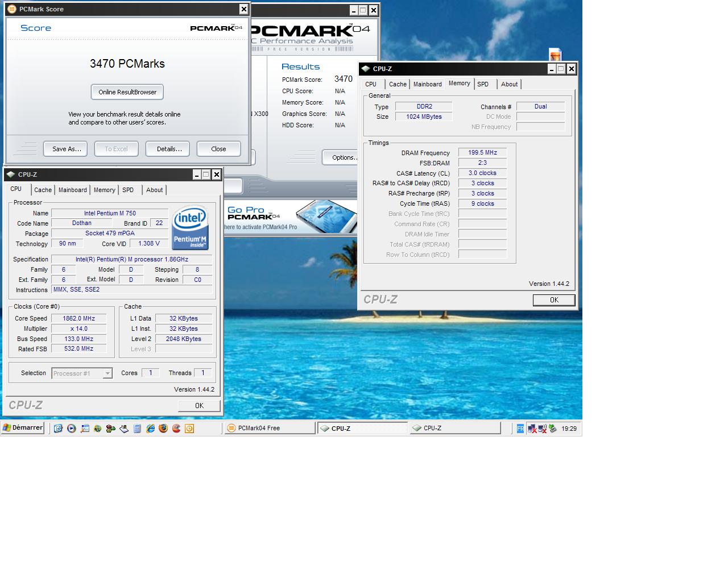Viewport: 728px width, 582px height.
Task: Click the Instructions field MMX, SSE, SSE2
Action: (x=132, y=289)
